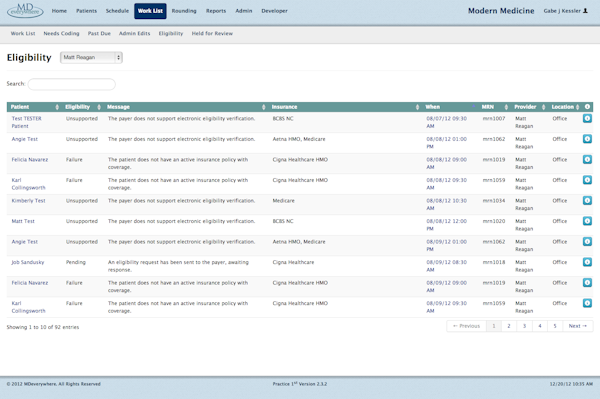Open the Matt Test patient link
Screen dimensions: 600x399
23,221
